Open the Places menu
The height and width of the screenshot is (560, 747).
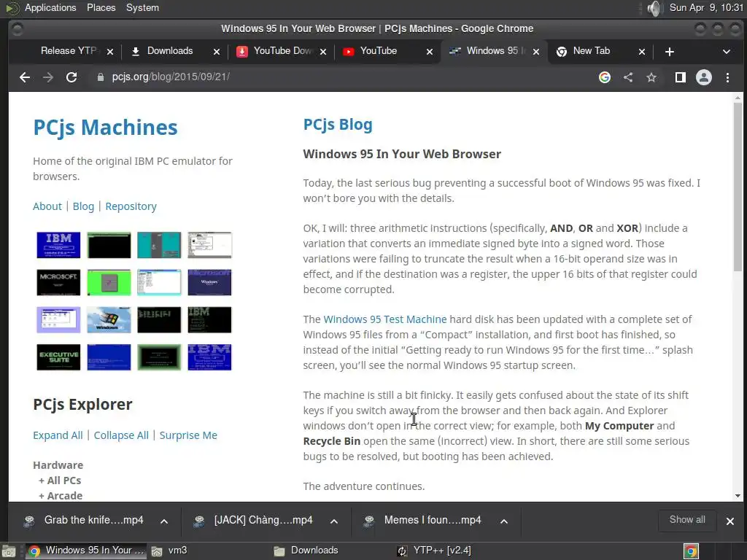point(101,7)
